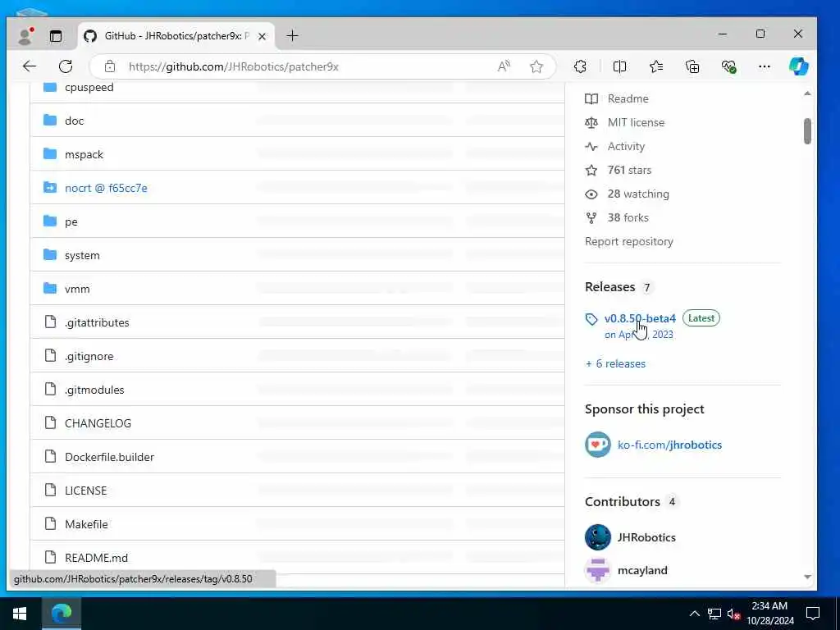
Task: Open the Favorites list icon
Action: (x=656, y=66)
